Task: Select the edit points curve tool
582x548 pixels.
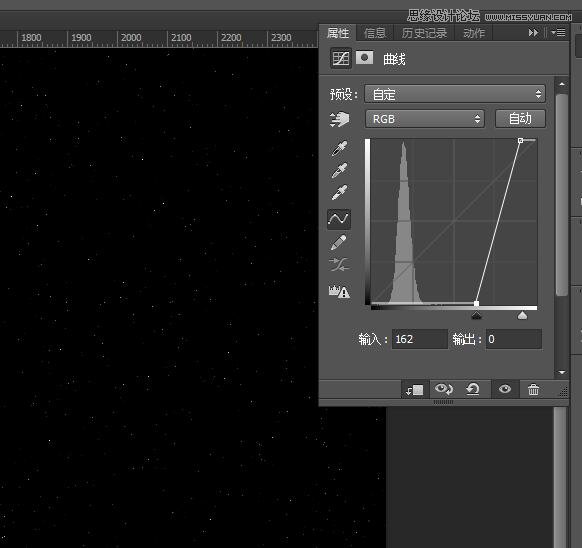Action: point(339,219)
